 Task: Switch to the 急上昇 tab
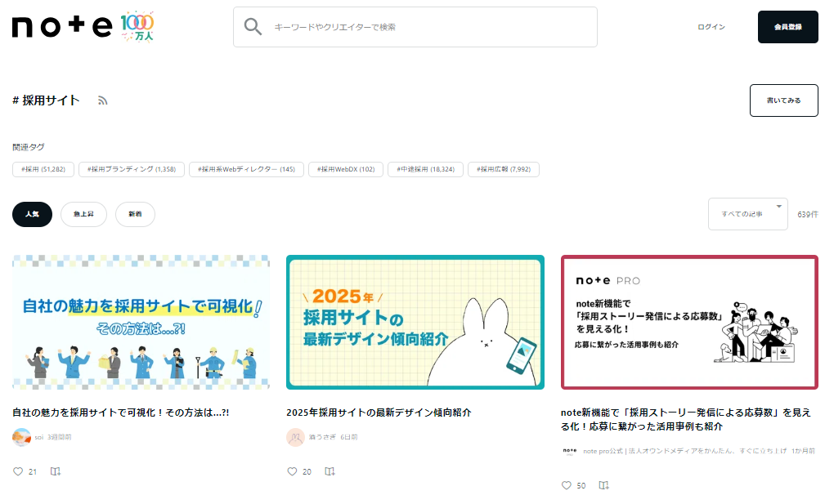(83, 214)
